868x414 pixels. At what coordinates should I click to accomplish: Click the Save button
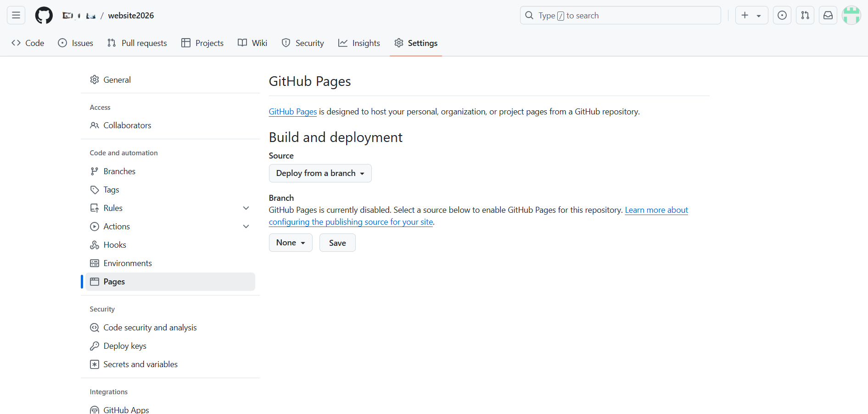tap(337, 243)
